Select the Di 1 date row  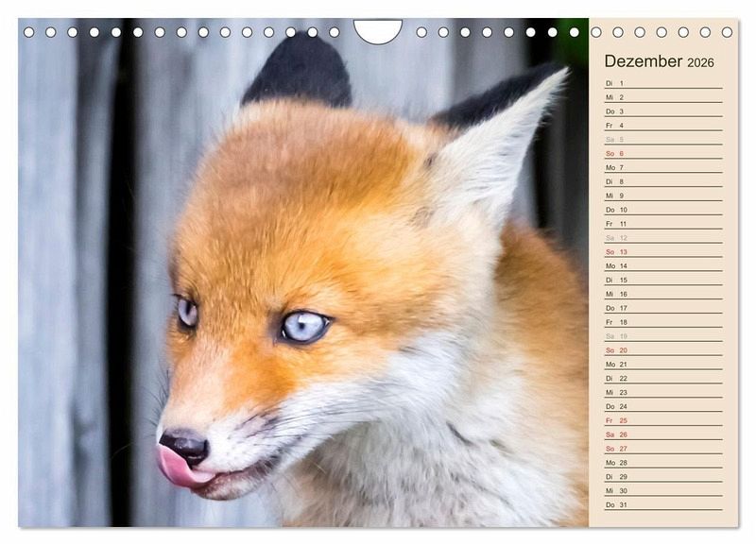click(x=662, y=83)
